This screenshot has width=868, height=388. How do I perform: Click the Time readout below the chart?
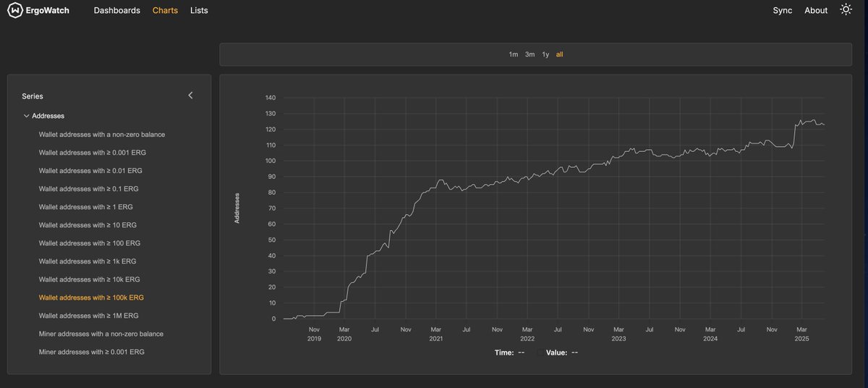coord(510,353)
